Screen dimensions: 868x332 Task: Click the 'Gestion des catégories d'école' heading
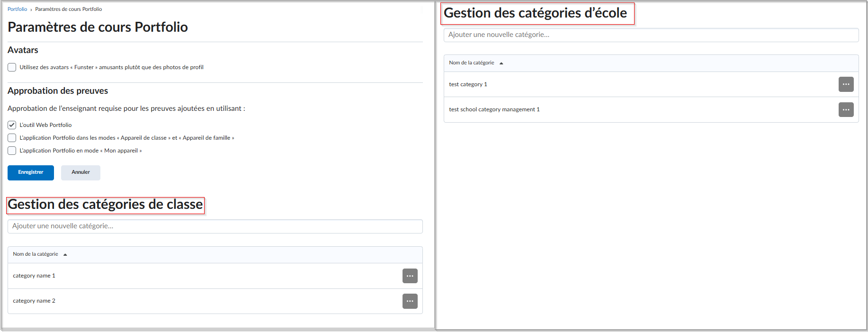click(535, 13)
